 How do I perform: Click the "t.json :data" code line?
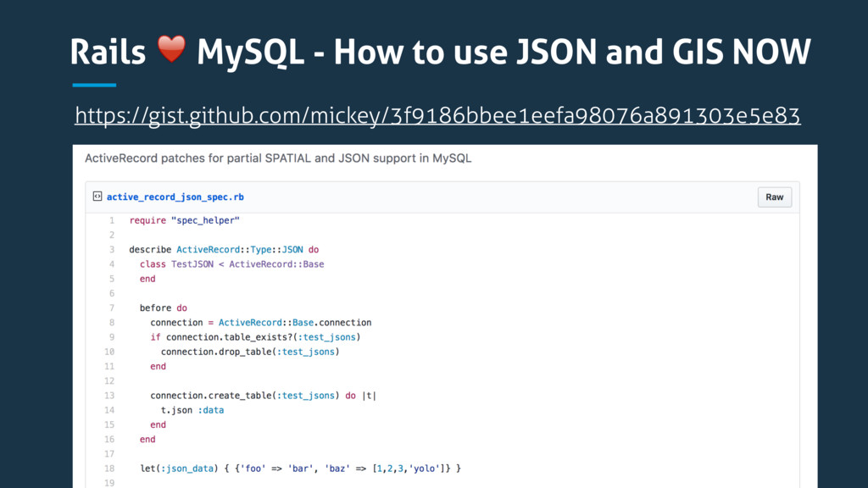(192, 410)
